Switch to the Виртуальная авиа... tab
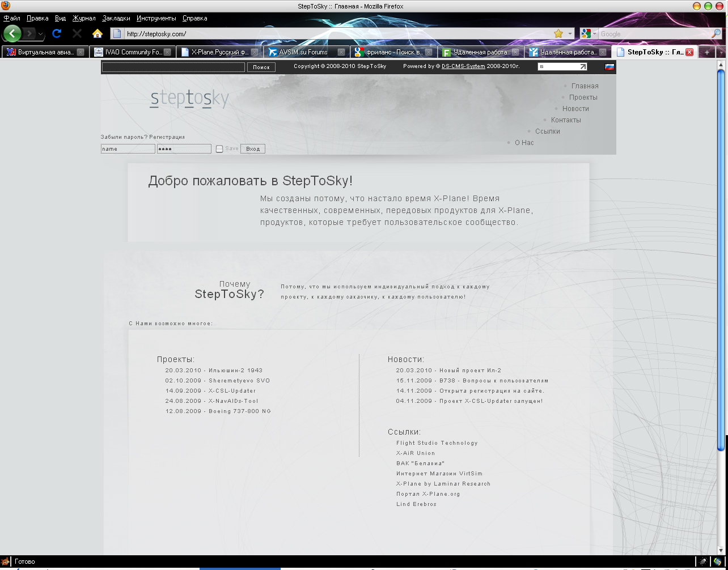 pos(44,52)
